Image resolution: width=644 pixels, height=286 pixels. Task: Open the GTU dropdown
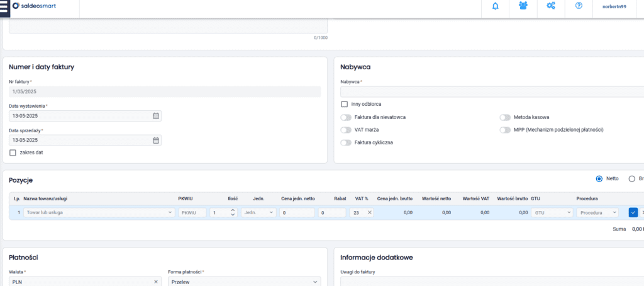pos(550,213)
